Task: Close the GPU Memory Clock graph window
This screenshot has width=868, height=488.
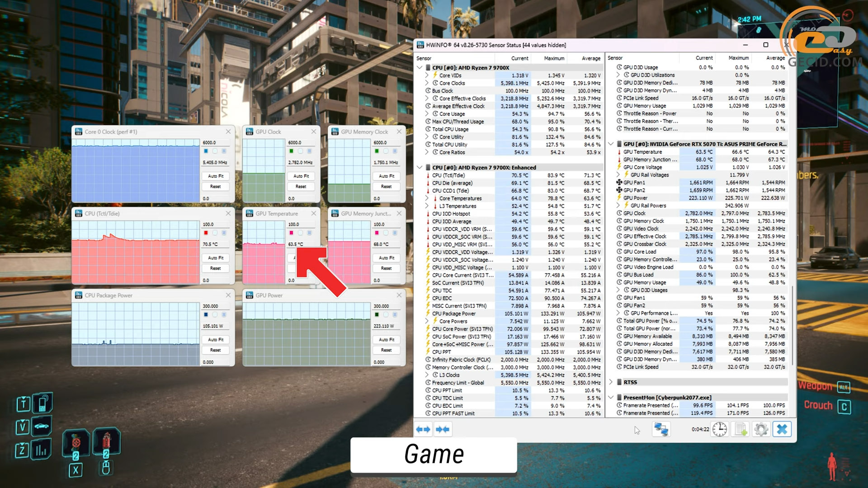Action: click(399, 131)
